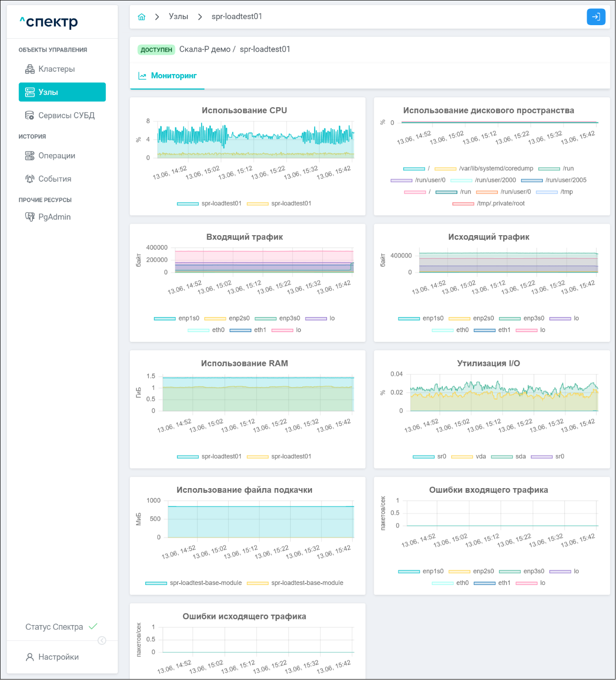Open the Узлы breadcrumb link

[x=178, y=17]
